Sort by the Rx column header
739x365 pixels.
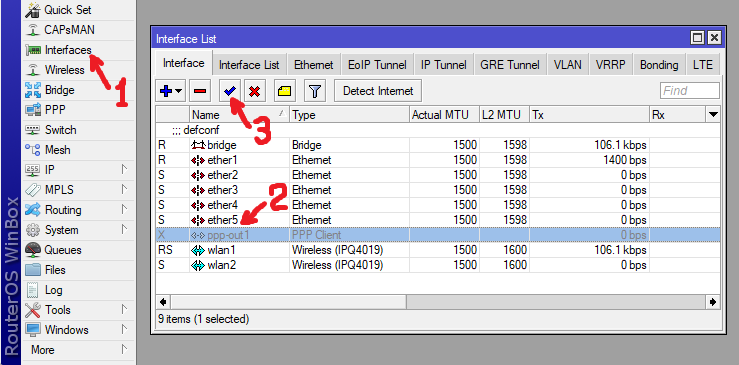[x=677, y=115]
